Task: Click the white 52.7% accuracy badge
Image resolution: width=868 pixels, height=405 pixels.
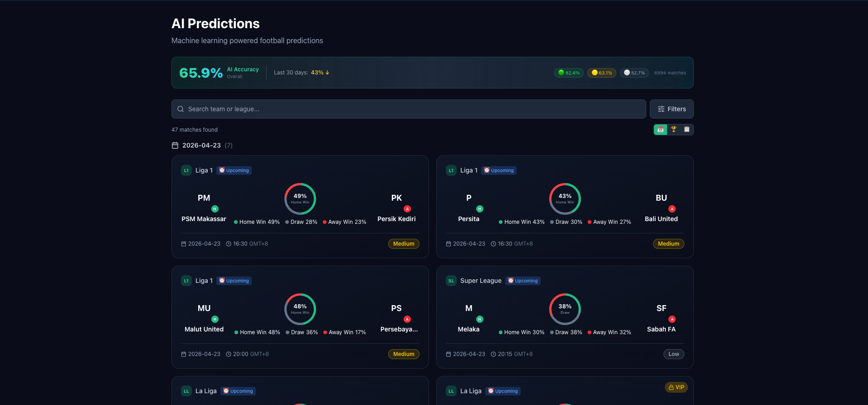Action: (634, 73)
